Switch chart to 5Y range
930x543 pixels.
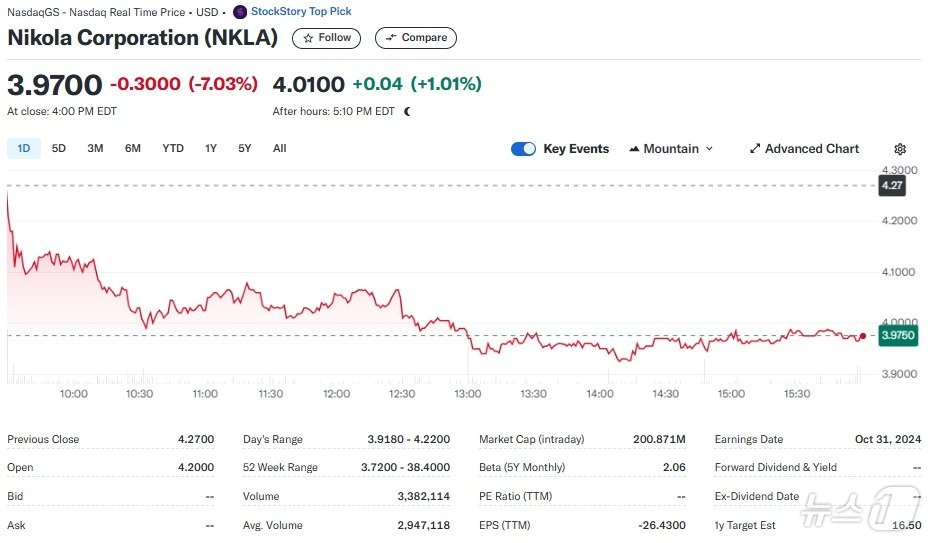tap(245, 148)
